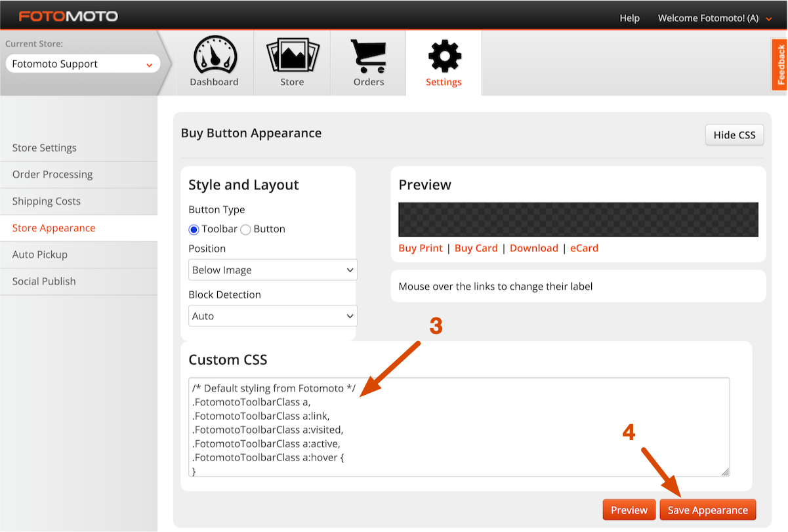
Task: Click the Preview button
Action: [629, 510]
